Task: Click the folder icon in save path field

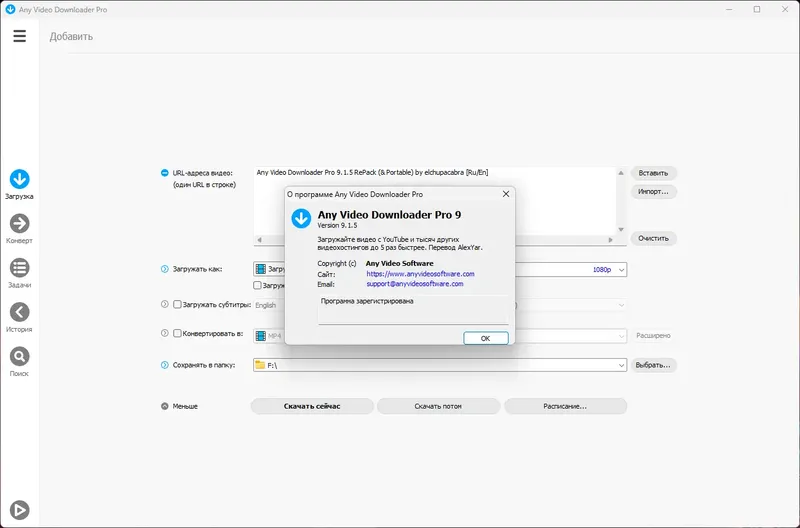Action: [x=260, y=365]
